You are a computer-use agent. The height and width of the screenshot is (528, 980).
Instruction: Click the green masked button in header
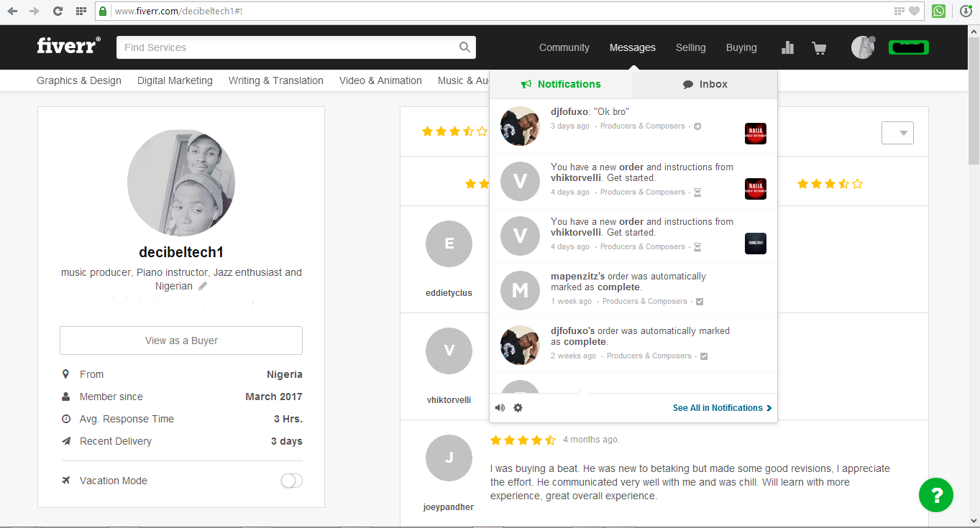(x=909, y=47)
